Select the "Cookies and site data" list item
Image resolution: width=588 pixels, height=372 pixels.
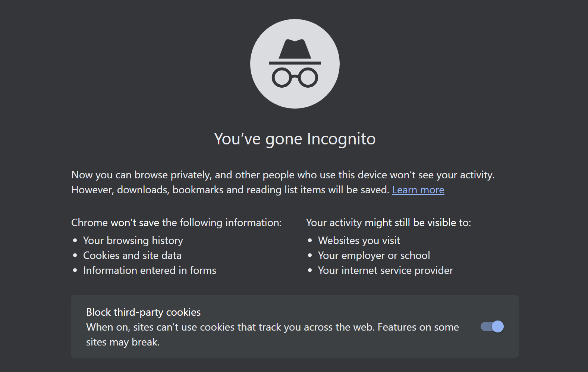(132, 256)
